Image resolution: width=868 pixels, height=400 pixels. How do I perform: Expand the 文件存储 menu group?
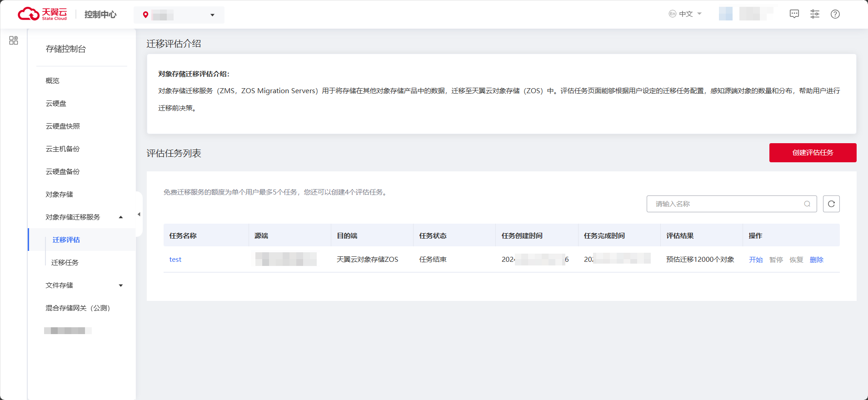click(x=82, y=285)
